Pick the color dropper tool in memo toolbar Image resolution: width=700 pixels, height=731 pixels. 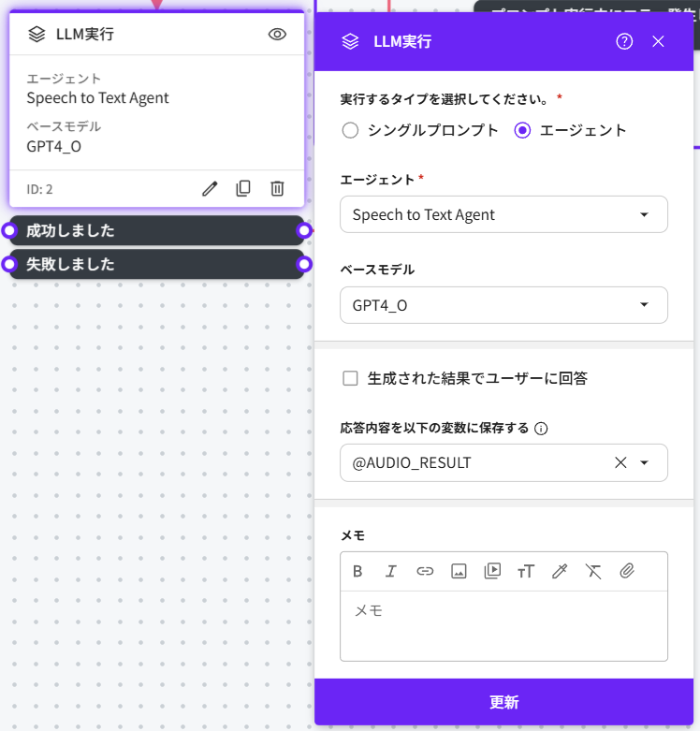[x=560, y=571]
